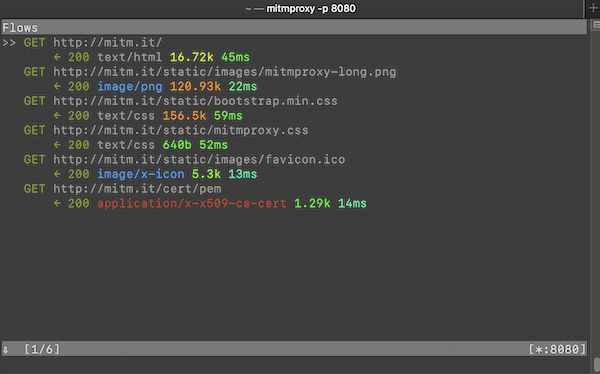The image size is (600, 374).
Task: Click the 14ms response time
Action: tap(352, 203)
